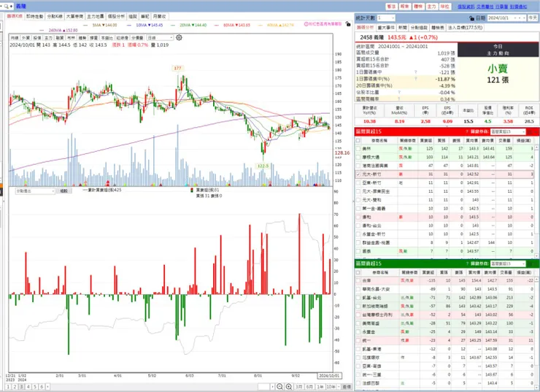
Task: Click the 今天 button
Action: click(x=533, y=18)
